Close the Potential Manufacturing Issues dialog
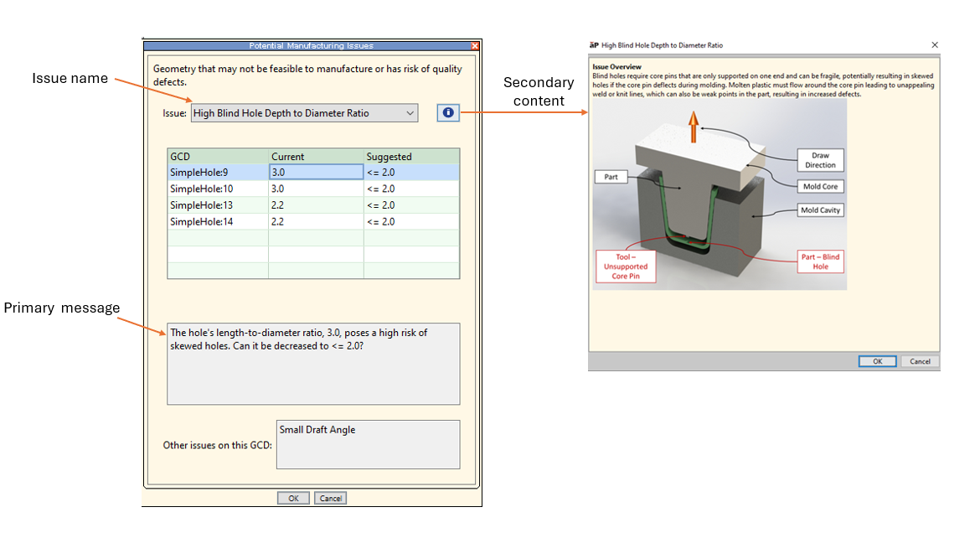This screenshot has height=533, width=980. point(475,46)
